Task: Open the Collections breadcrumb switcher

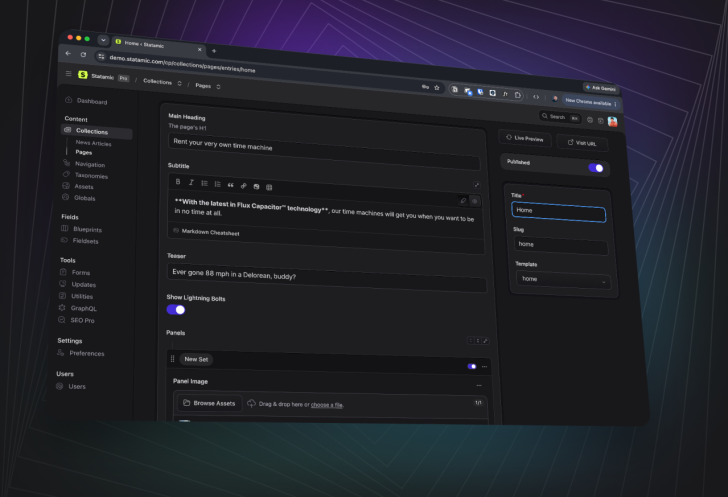Action: (x=179, y=83)
